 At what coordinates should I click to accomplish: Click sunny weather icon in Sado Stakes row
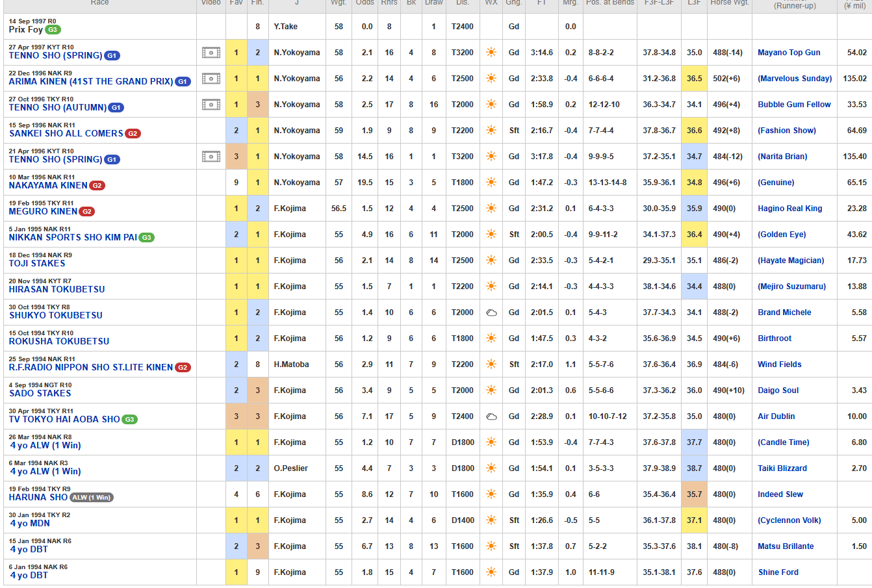point(491,390)
